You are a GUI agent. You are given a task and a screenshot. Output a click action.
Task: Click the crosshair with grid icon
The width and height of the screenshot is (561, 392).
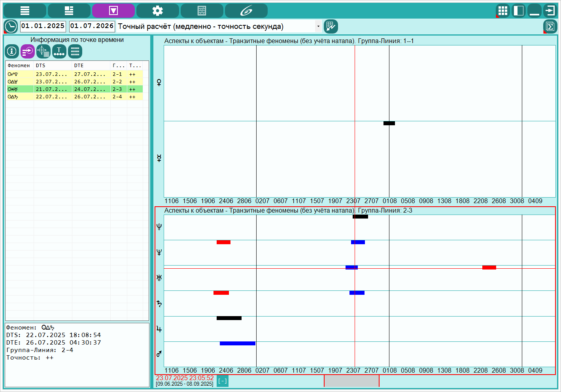click(x=43, y=51)
